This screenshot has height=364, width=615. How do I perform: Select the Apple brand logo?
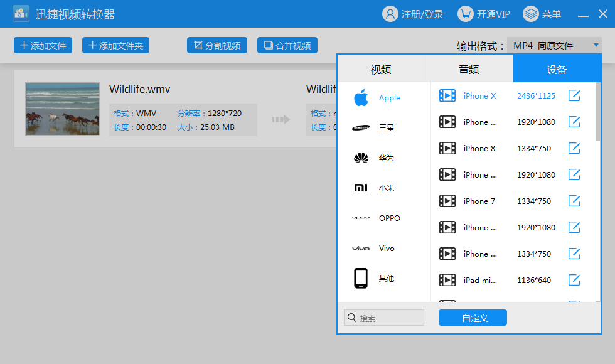pyautogui.click(x=361, y=98)
